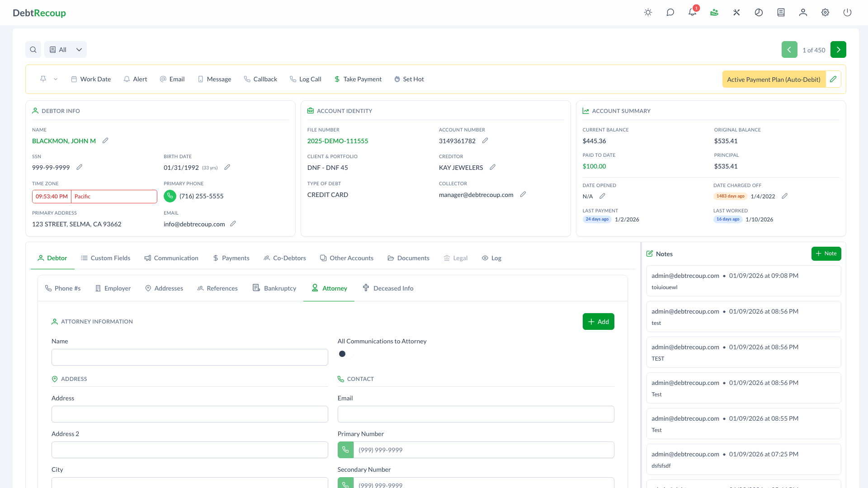Click the green phone icon beside primary phone
The height and width of the screenshot is (488, 868).
pos(170,196)
